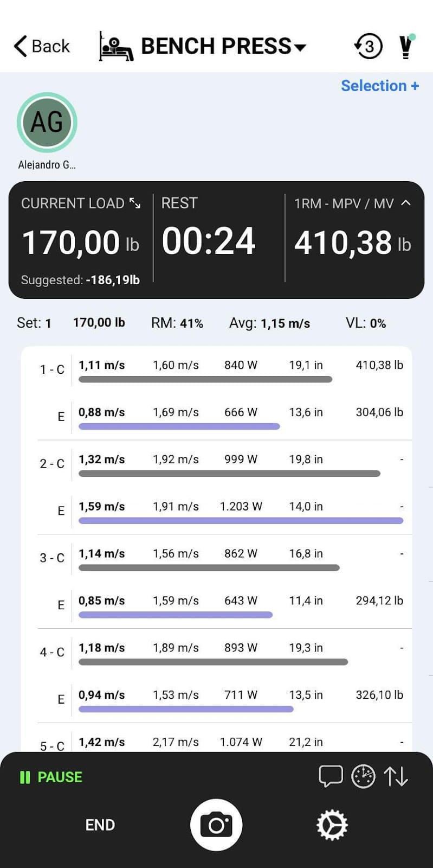Tap the bench press exercise icon
The width and height of the screenshot is (433, 868).
116,47
